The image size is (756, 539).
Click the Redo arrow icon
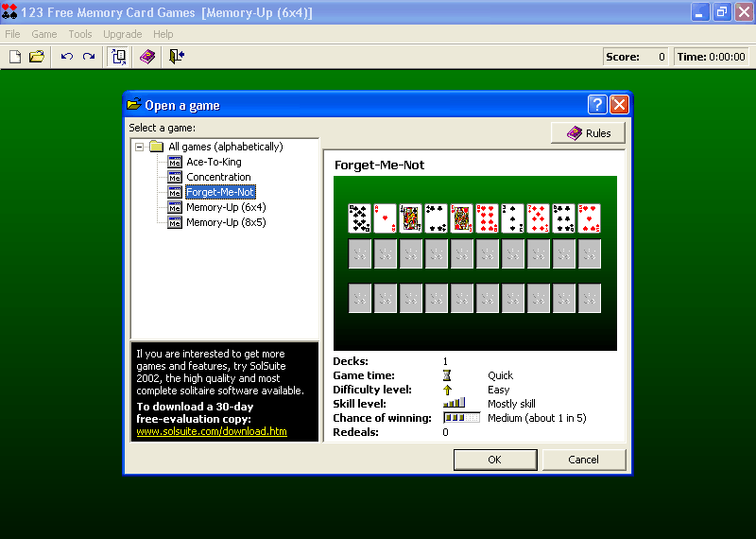[x=89, y=57]
